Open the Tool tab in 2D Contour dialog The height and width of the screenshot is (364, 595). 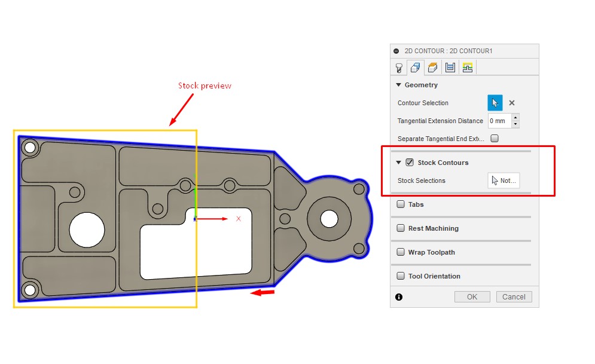point(398,68)
